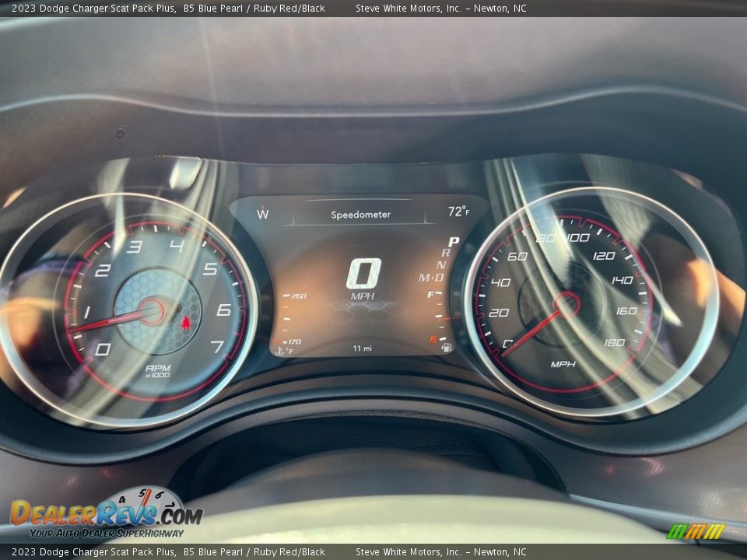Screen dimensions: 747x560
Task: Click the number 3 on the tachometer
Action: pos(135,247)
